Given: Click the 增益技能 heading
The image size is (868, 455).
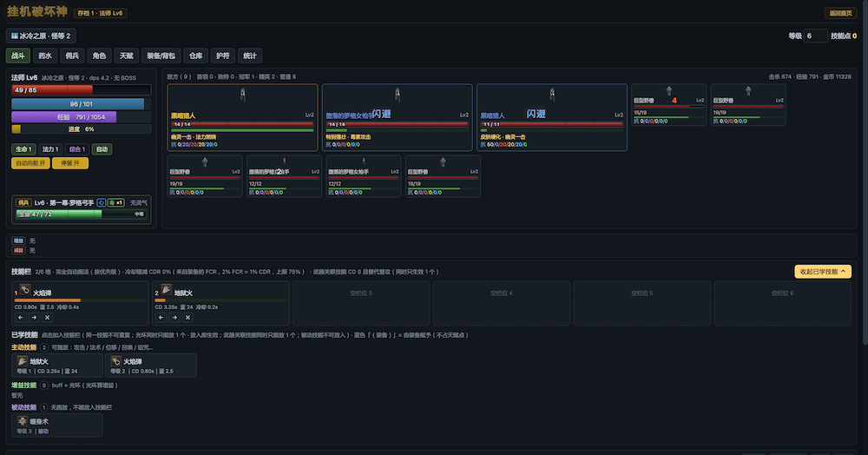Looking at the screenshot, I should coord(23,386).
